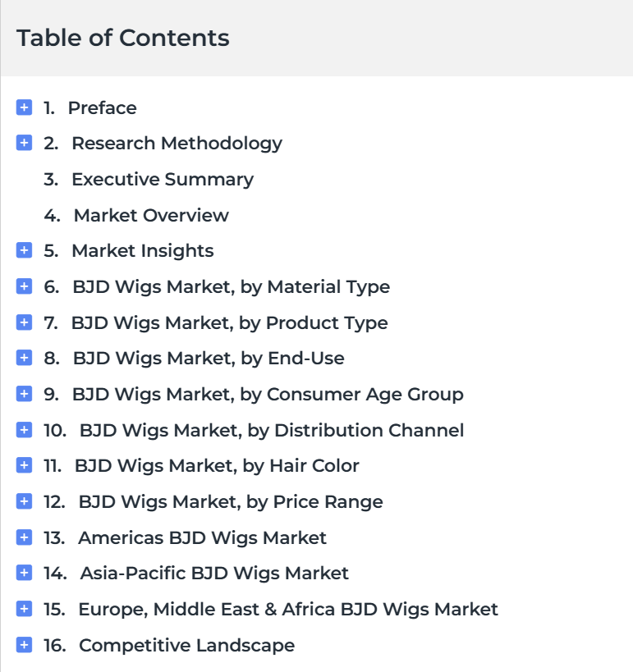633x672 pixels.
Task: Expand plus icon for Material Type section
Action: [24, 286]
